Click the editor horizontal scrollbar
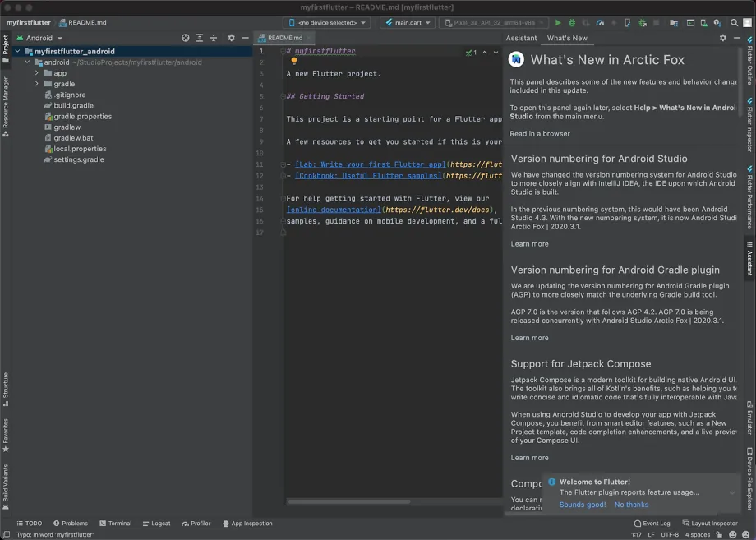The image size is (756, 540). tap(349, 502)
